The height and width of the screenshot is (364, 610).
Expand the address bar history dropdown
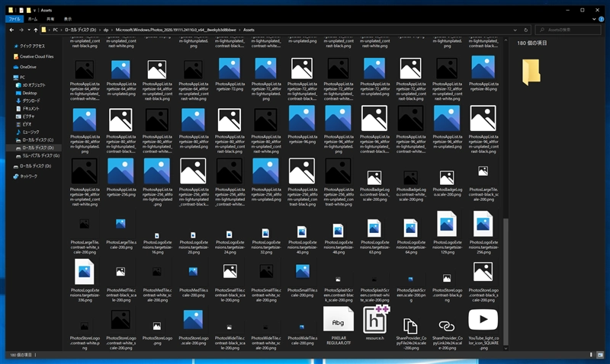(x=515, y=30)
